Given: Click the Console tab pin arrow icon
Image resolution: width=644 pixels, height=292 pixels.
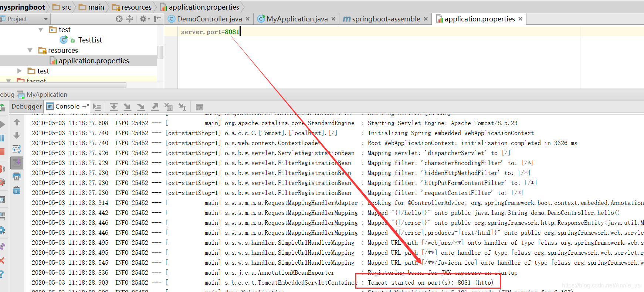Looking at the screenshot, I should tap(85, 106).
